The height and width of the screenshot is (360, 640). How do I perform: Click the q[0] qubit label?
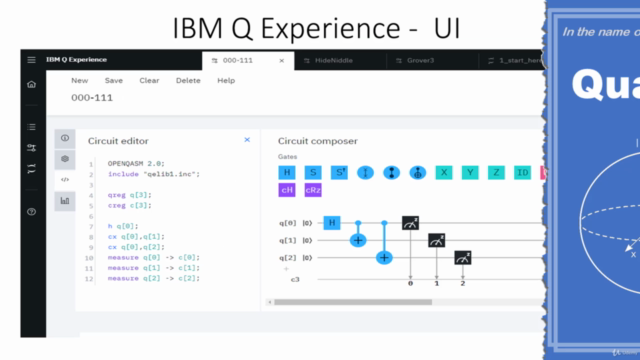click(288, 223)
